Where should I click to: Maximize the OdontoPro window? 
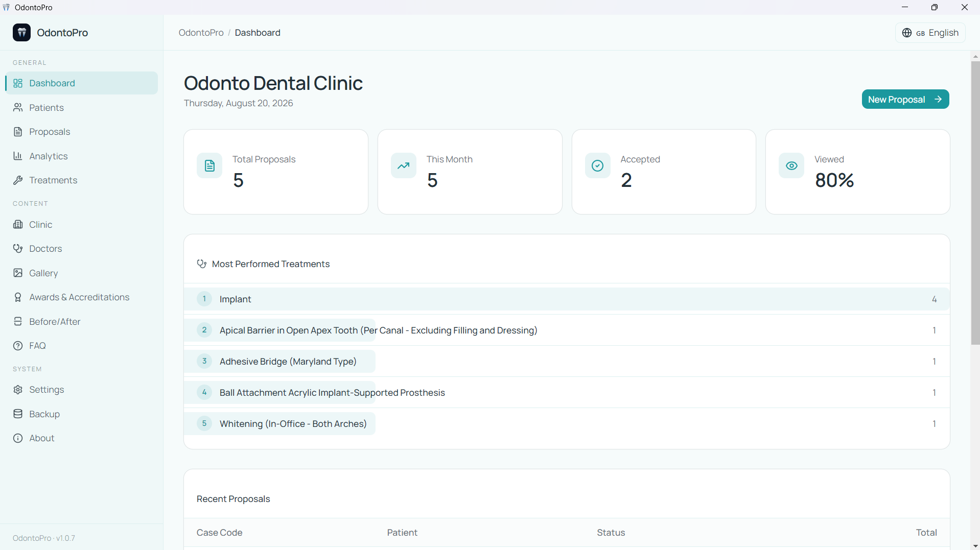pos(935,7)
